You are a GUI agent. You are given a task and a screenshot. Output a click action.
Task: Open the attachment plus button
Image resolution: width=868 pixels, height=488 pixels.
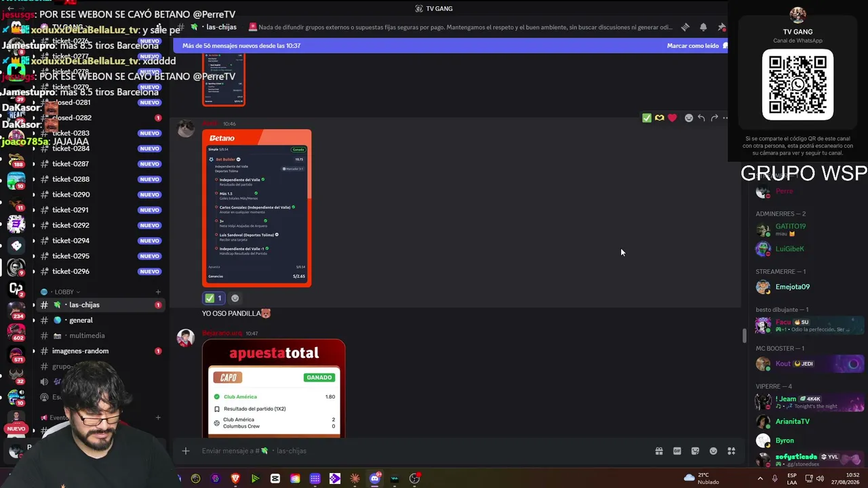[186, 451]
